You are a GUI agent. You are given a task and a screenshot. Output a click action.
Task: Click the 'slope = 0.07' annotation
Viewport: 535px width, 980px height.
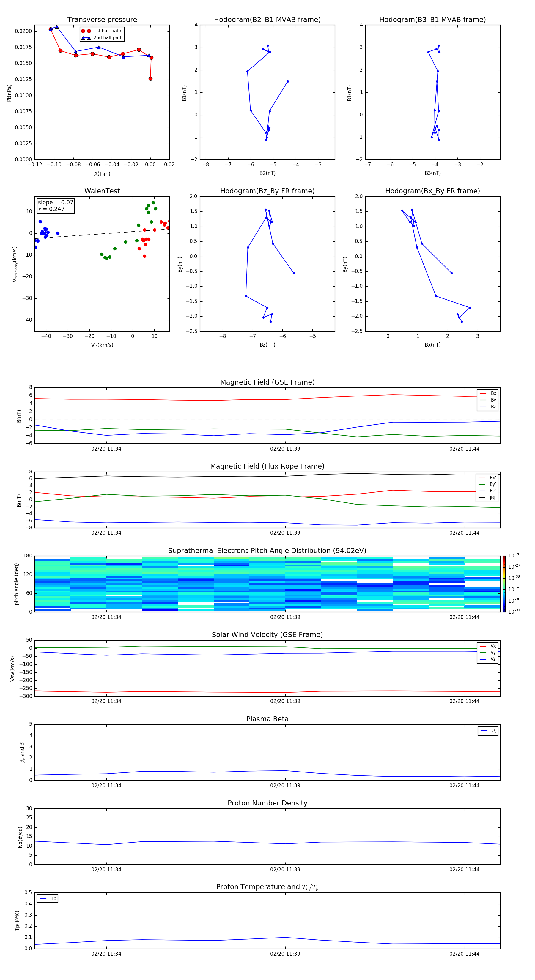56,203
